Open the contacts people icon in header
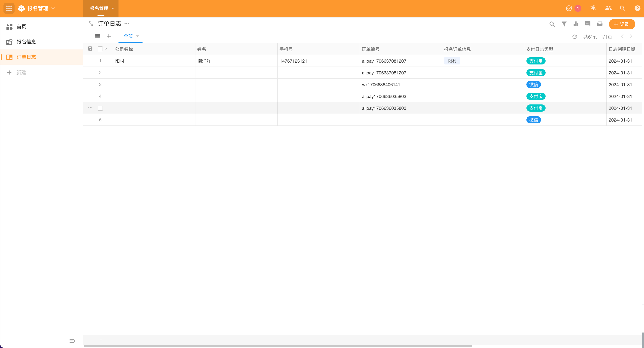The image size is (644, 348). [x=608, y=8]
